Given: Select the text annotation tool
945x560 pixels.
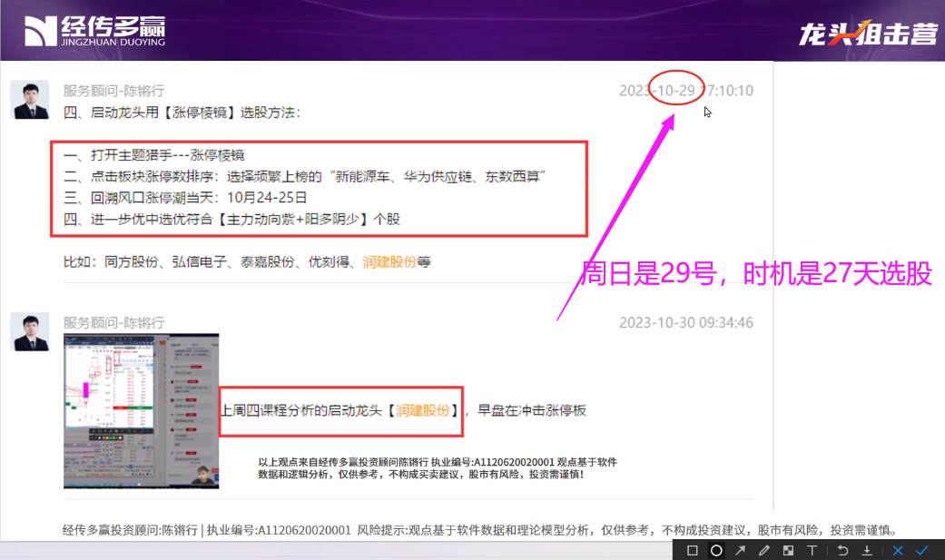Looking at the screenshot, I should [812, 550].
